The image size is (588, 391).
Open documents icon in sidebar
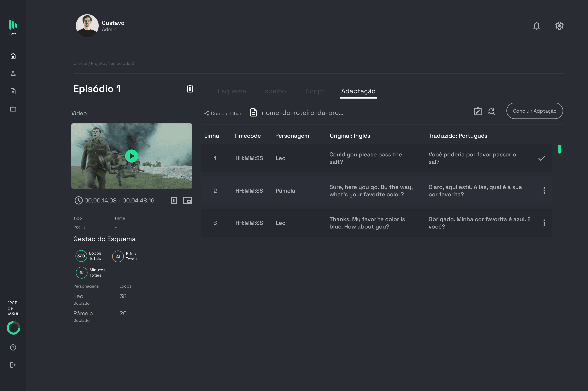point(13,91)
